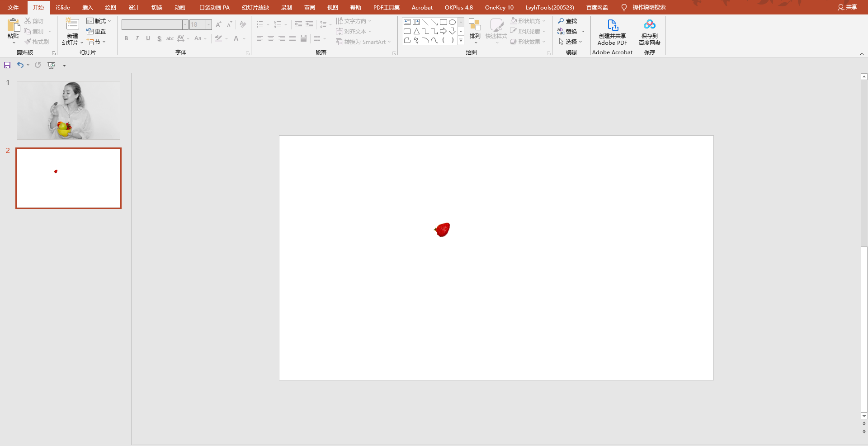Click Create and Share Adobe PDF icon

point(613,25)
